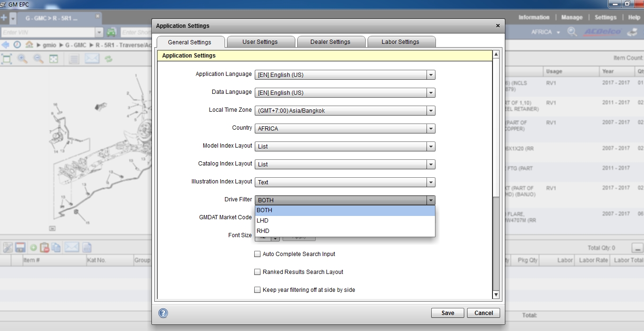Switch to the Dealer Settings tab
Viewport: 644px width, 331px height.
click(330, 42)
